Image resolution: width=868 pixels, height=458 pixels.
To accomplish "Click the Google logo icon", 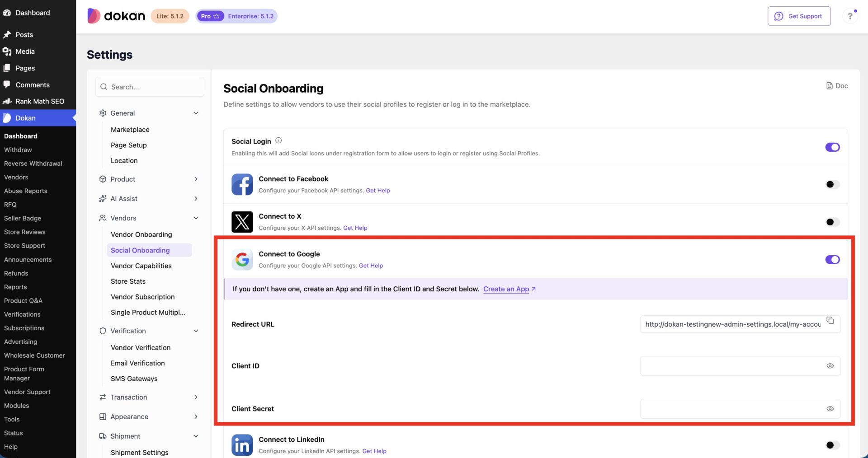I will (242, 259).
